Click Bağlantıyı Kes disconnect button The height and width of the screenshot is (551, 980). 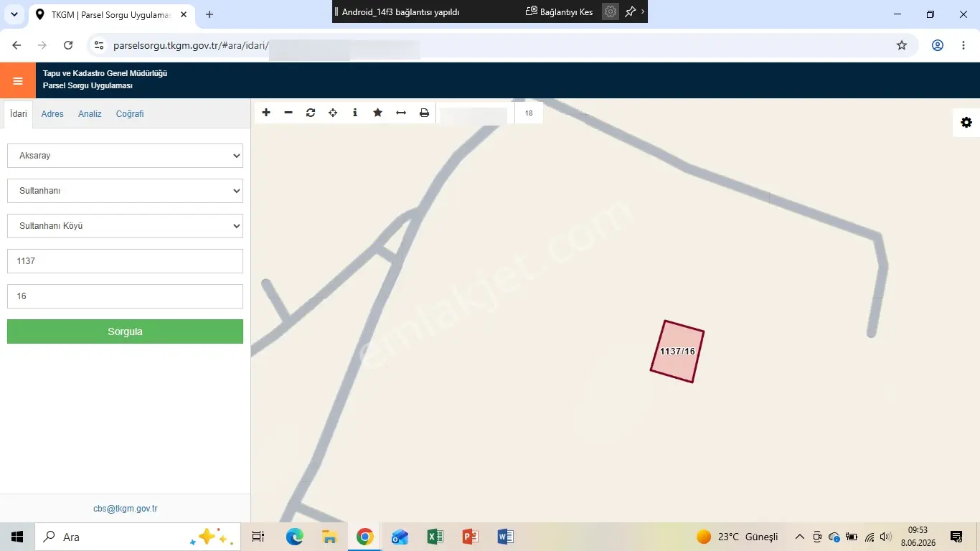coord(560,11)
